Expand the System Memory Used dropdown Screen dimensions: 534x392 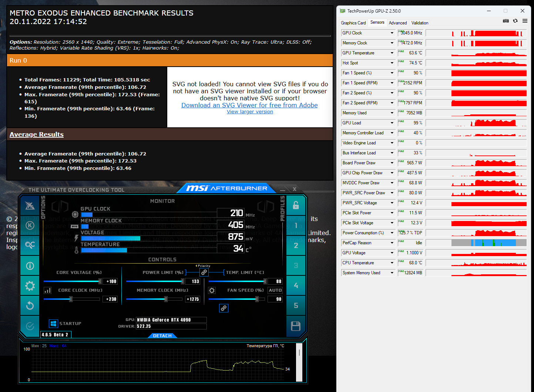[x=392, y=273]
